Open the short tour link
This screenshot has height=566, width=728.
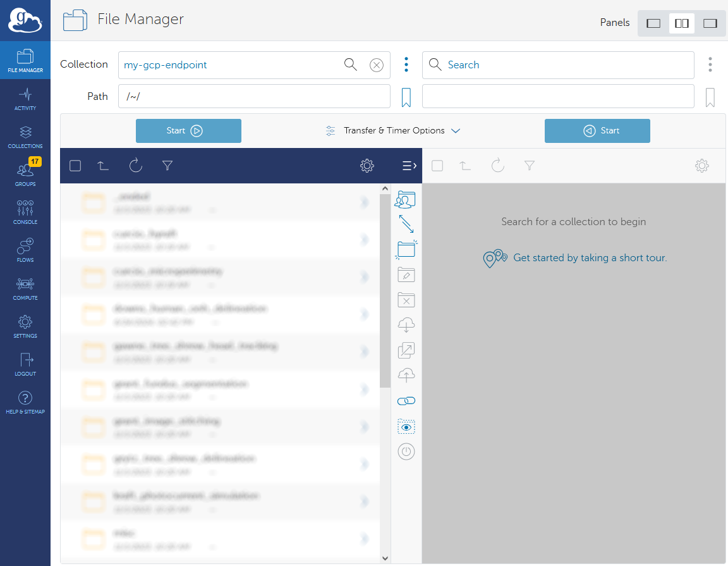click(x=590, y=258)
